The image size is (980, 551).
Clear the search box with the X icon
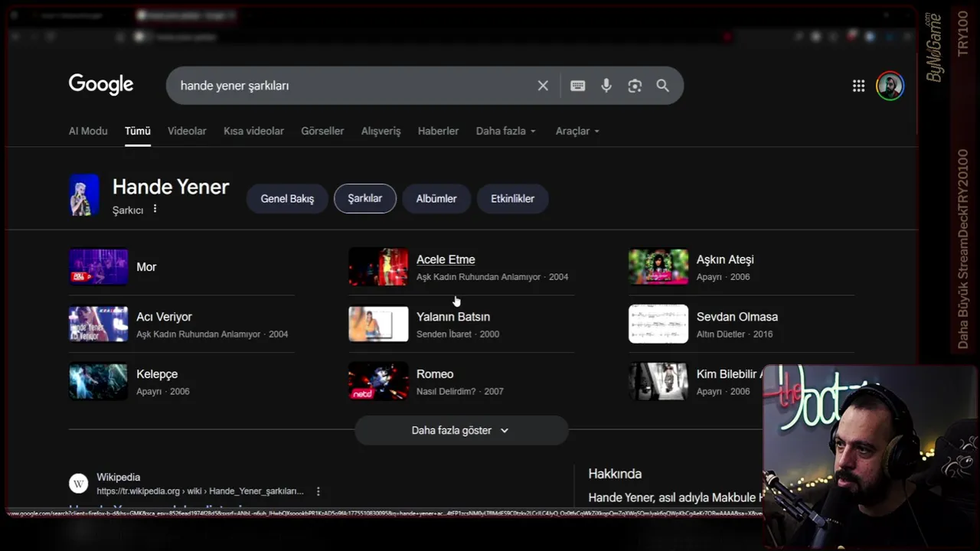[543, 86]
